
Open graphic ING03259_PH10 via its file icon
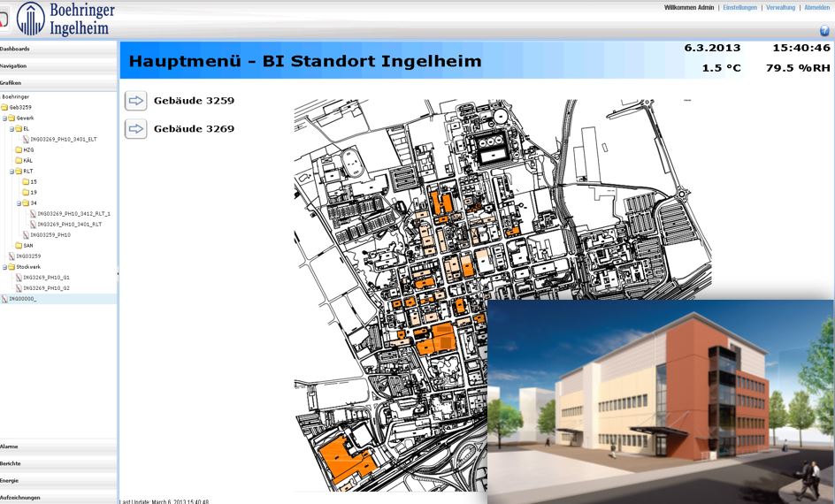pyautogui.click(x=26, y=235)
